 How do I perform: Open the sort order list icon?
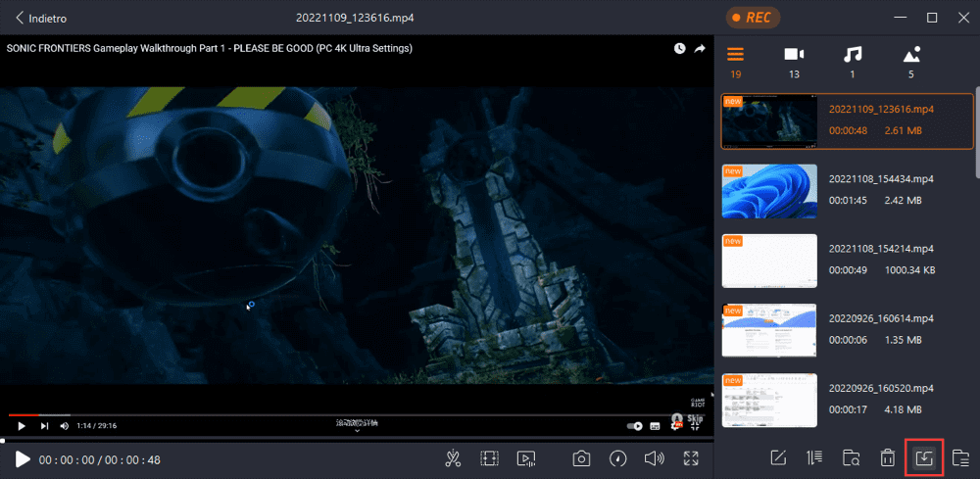tap(813, 457)
